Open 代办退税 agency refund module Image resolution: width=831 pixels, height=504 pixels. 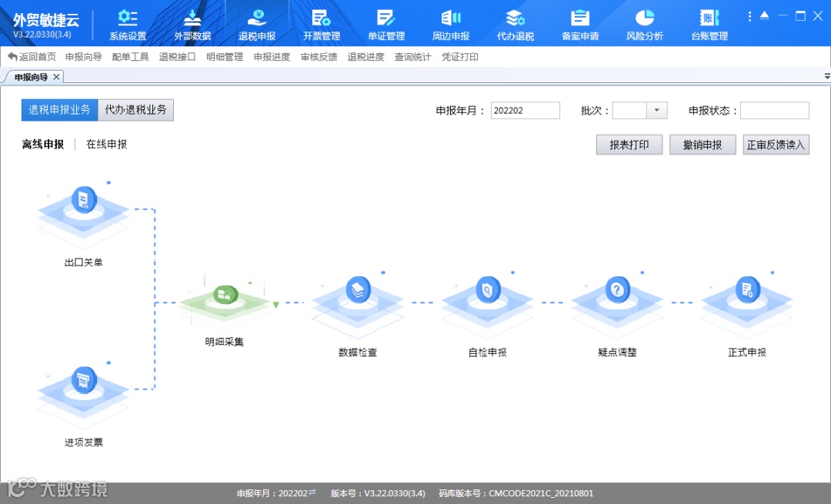coord(515,25)
